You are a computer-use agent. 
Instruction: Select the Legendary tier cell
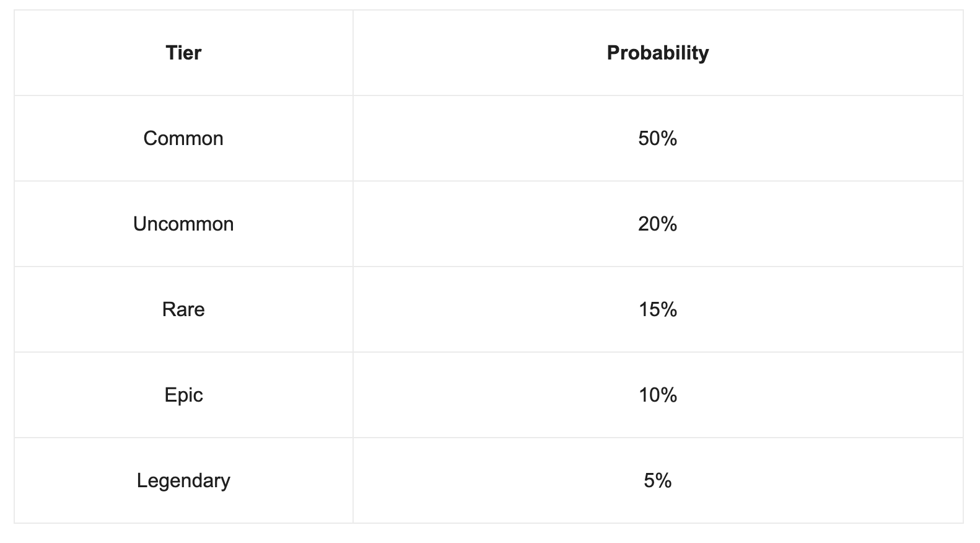coord(183,480)
